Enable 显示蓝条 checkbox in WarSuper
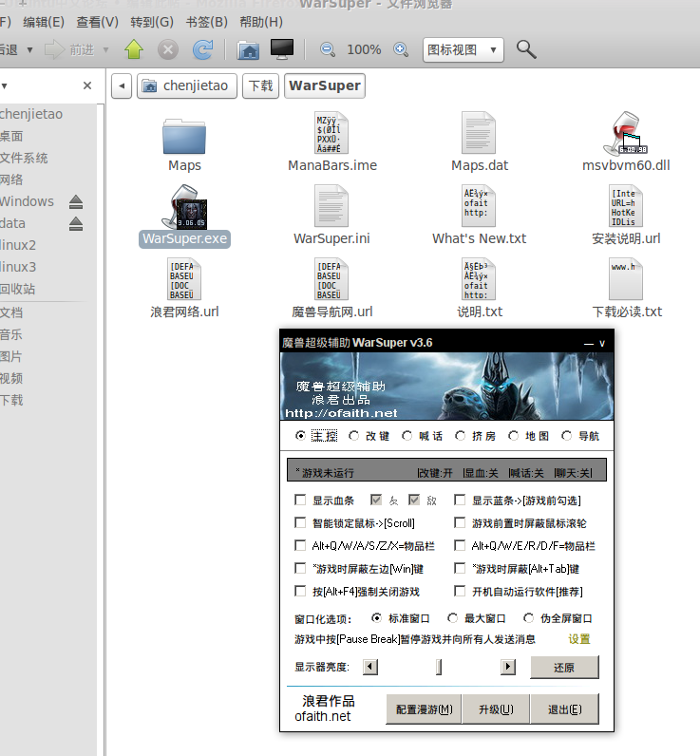This screenshot has width=700, height=756. pos(460,500)
